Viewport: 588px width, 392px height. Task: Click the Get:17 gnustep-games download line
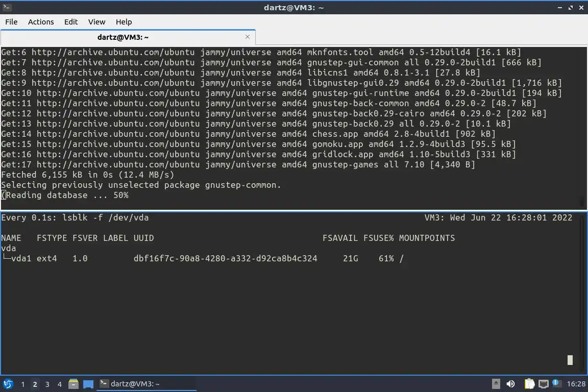coord(238,164)
